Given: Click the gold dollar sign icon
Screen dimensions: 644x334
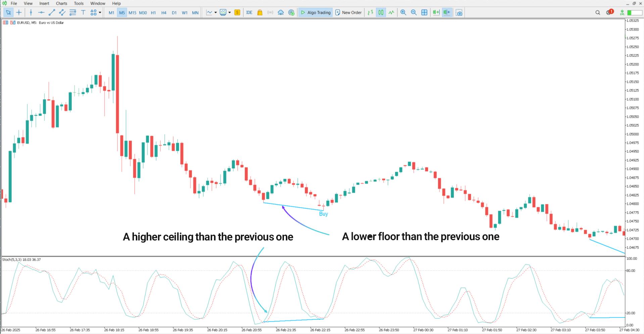Looking at the screenshot, I should (x=237, y=12).
